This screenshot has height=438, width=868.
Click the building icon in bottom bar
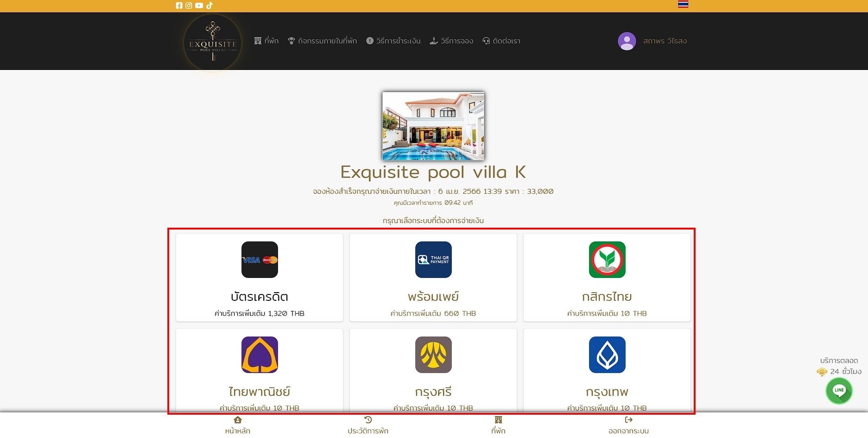pyautogui.click(x=498, y=420)
